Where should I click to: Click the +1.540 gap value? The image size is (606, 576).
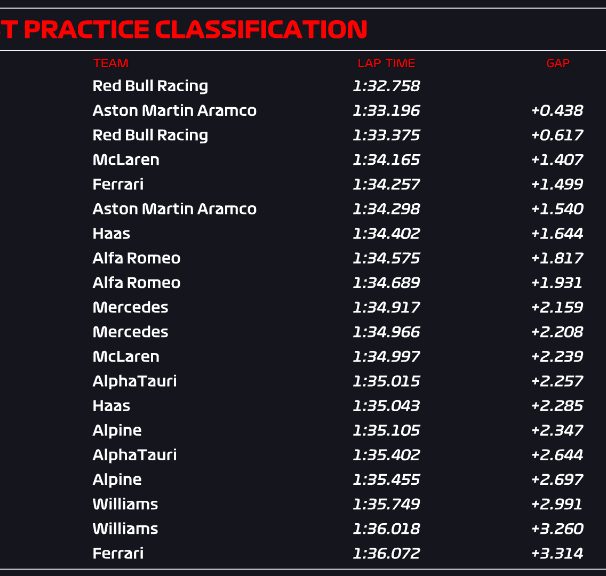point(557,209)
